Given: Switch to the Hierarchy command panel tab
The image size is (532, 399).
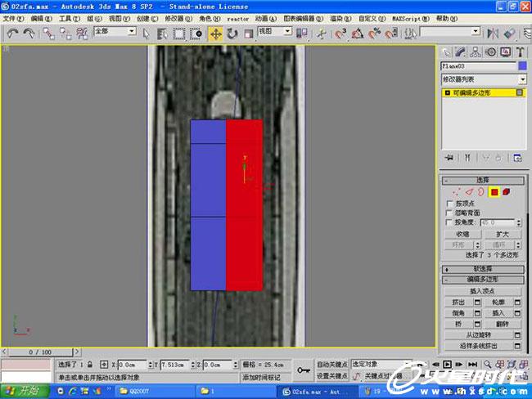Looking at the screenshot, I should click(476, 52).
